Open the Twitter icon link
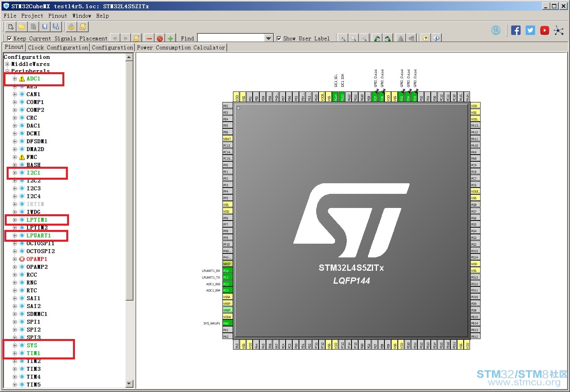Image resolution: width=570 pixels, height=392 pixels. (x=530, y=30)
